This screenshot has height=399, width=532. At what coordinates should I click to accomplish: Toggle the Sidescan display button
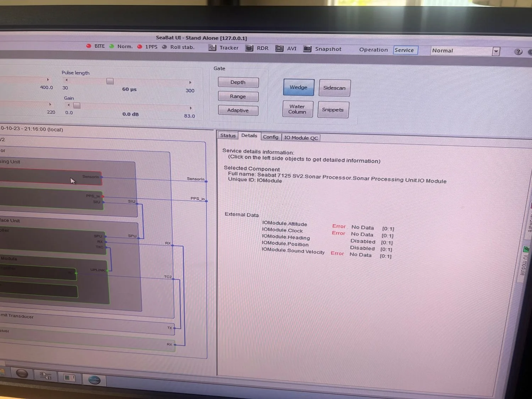click(x=334, y=88)
